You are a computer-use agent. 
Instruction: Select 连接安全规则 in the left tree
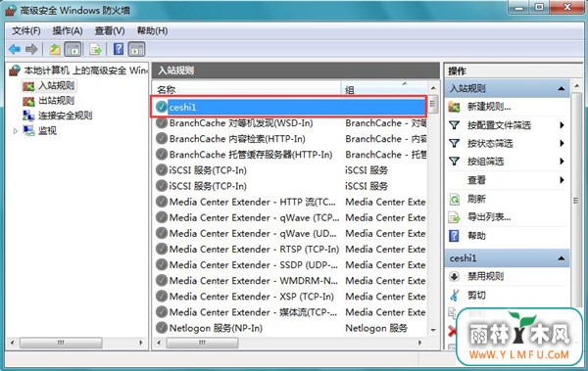click(x=66, y=116)
